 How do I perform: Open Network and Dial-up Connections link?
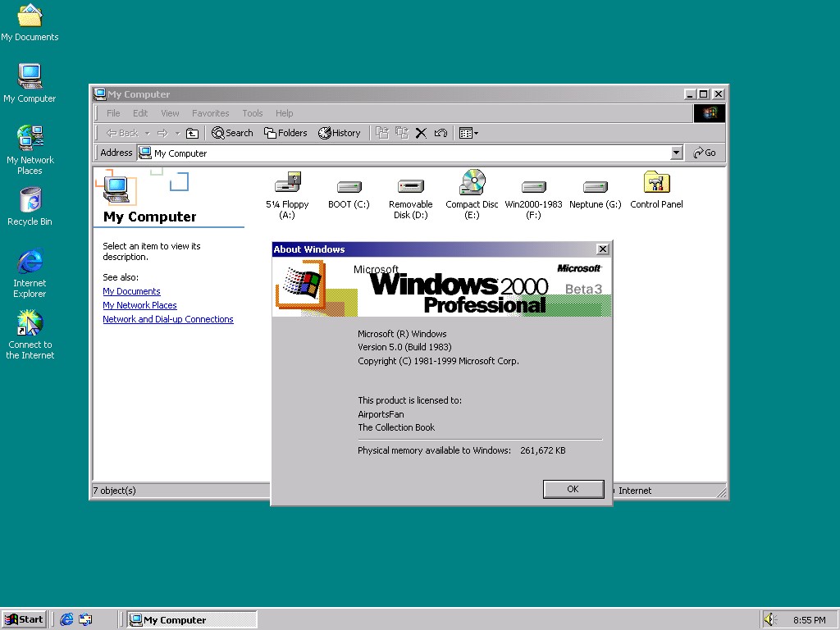click(168, 319)
